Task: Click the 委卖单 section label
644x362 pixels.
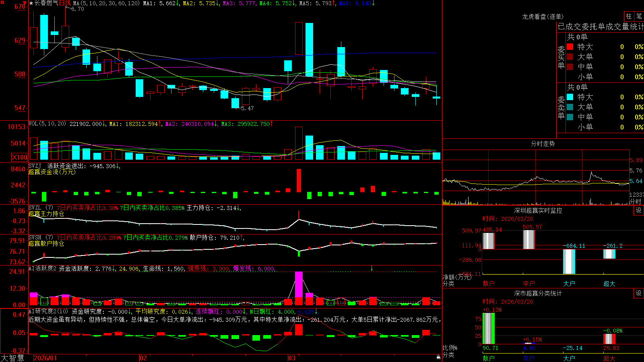Action: point(561,107)
